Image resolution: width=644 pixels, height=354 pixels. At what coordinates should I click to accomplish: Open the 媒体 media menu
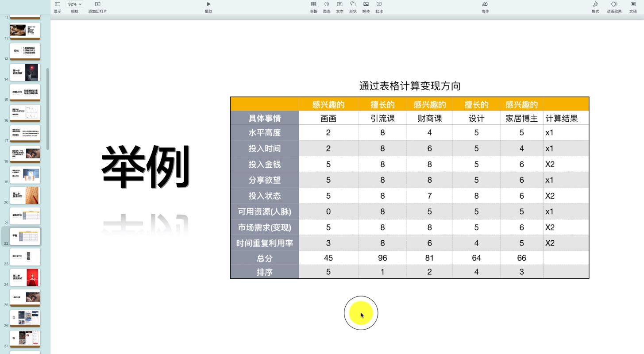(366, 4)
